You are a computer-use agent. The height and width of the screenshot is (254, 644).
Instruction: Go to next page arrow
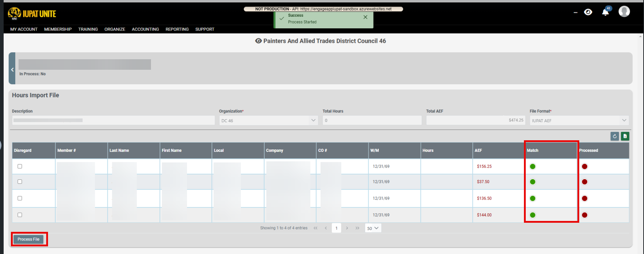pos(347,228)
